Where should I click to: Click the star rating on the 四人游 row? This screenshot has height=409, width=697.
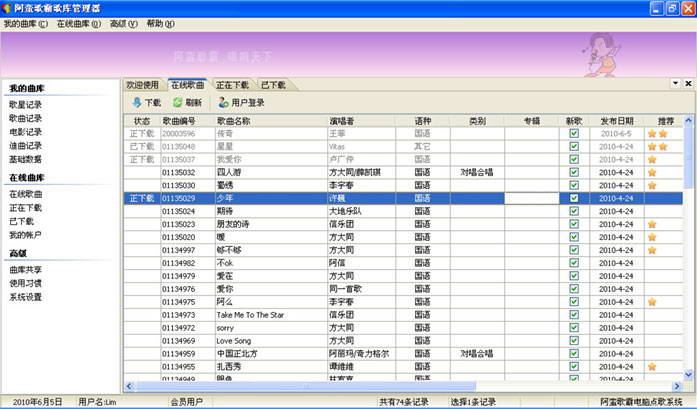pyautogui.click(x=651, y=172)
